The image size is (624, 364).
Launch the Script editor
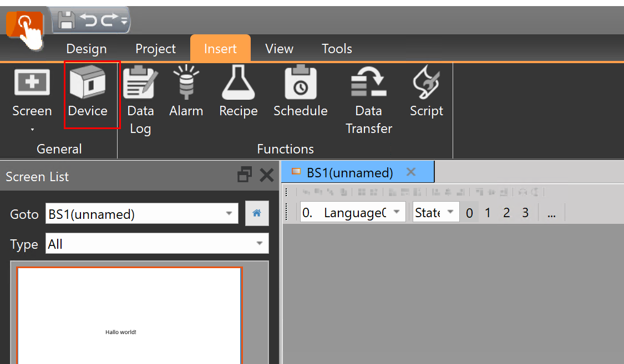pyautogui.click(x=426, y=91)
